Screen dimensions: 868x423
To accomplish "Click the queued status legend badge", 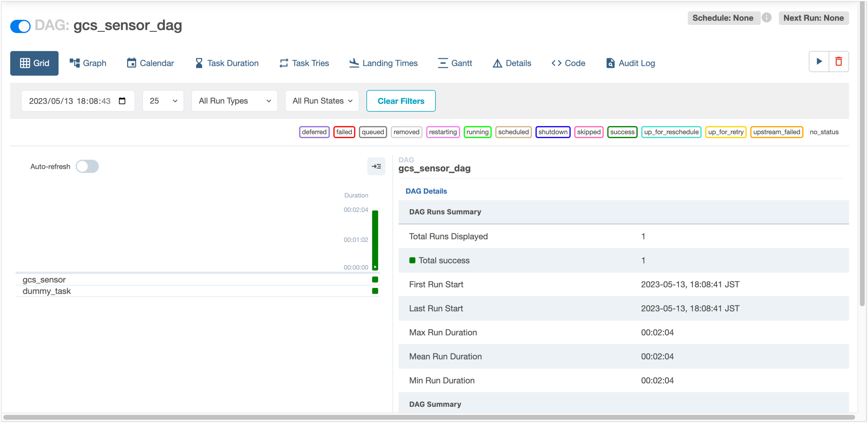I will 373,132.
